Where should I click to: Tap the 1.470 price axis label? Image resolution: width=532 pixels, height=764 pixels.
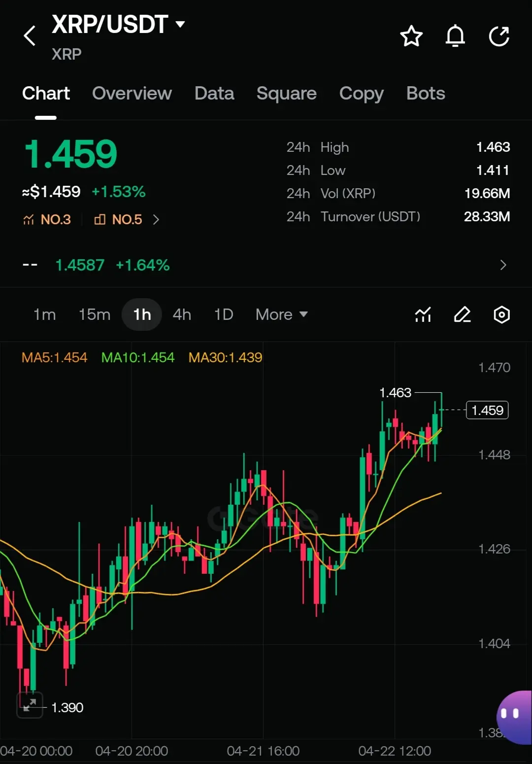(495, 367)
